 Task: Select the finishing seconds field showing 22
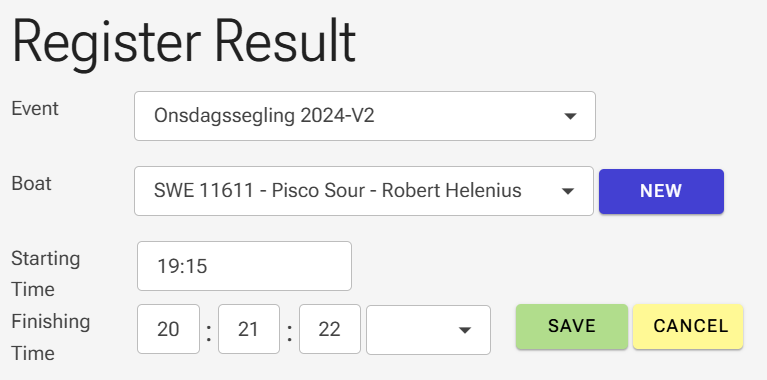pos(330,329)
